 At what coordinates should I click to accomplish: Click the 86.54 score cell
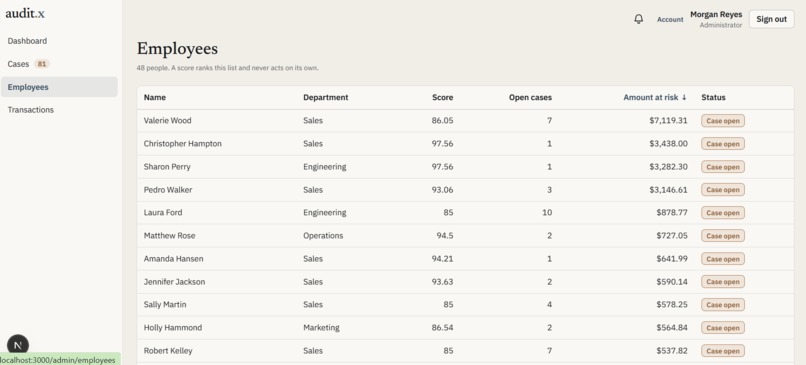[x=443, y=327]
